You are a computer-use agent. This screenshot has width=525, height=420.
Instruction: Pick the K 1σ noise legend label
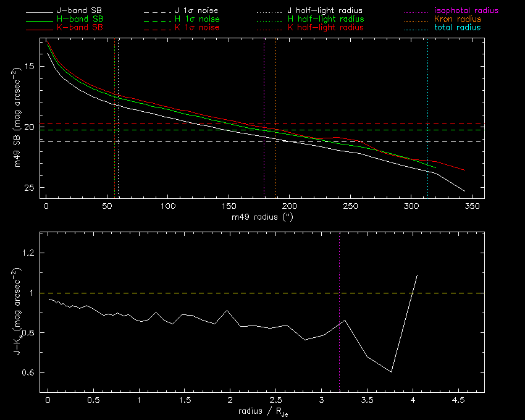click(198, 28)
